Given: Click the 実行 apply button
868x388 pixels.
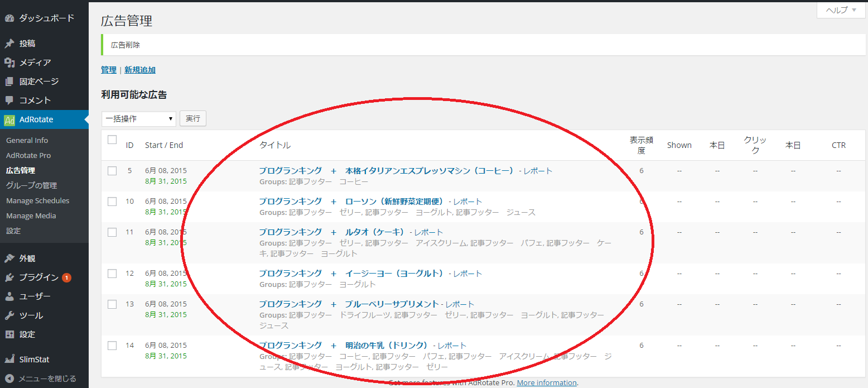Looking at the screenshot, I should tap(193, 119).
